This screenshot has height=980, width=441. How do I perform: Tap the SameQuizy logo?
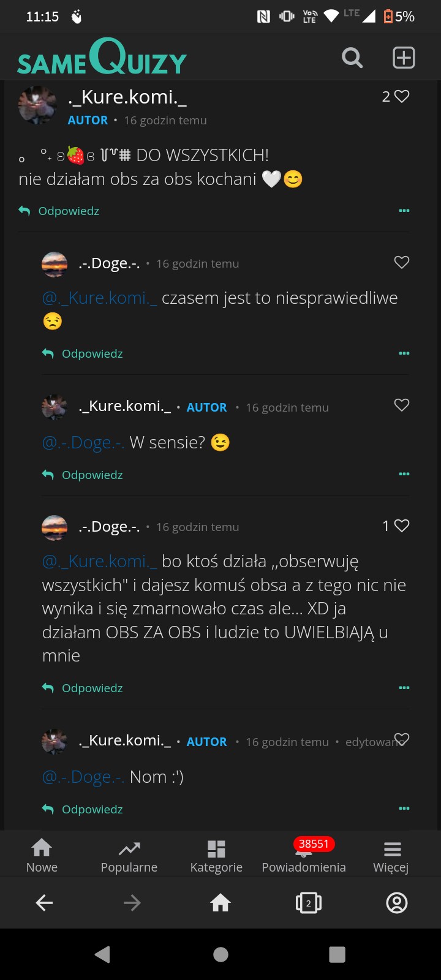pyautogui.click(x=102, y=58)
